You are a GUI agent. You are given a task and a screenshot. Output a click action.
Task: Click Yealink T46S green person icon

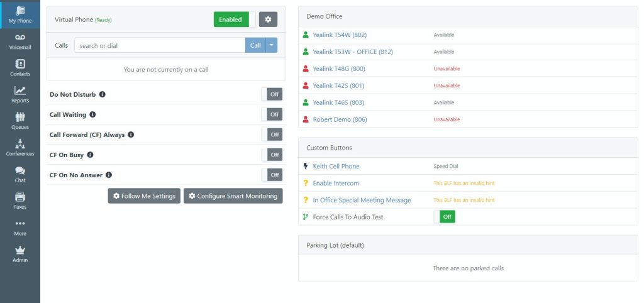tap(306, 102)
